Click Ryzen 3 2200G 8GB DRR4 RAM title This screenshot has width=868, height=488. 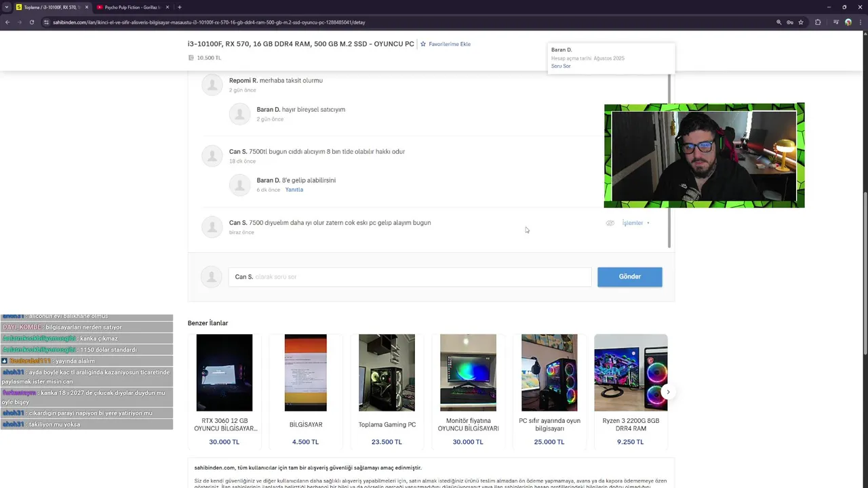coord(631,425)
